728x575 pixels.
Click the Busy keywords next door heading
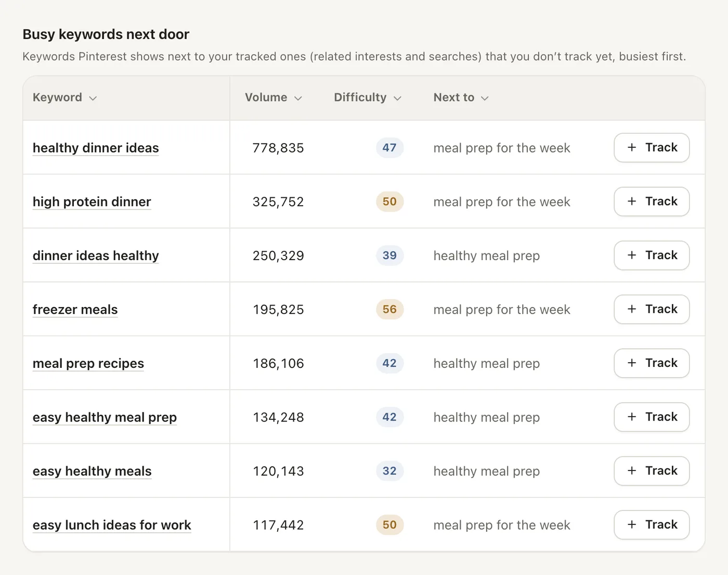click(x=106, y=34)
